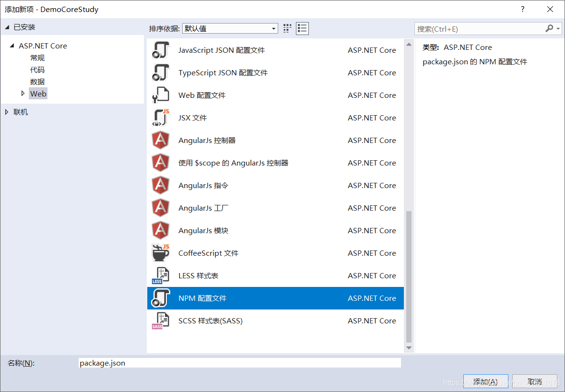Select 'AngularJs 指令' template text
Viewport: 565px width, 392px height.
pos(203,185)
